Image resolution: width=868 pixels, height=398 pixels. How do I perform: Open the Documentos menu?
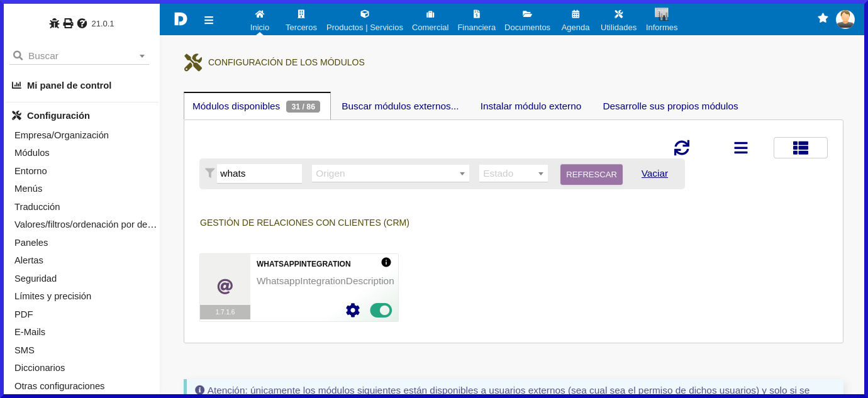tap(527, 20)
